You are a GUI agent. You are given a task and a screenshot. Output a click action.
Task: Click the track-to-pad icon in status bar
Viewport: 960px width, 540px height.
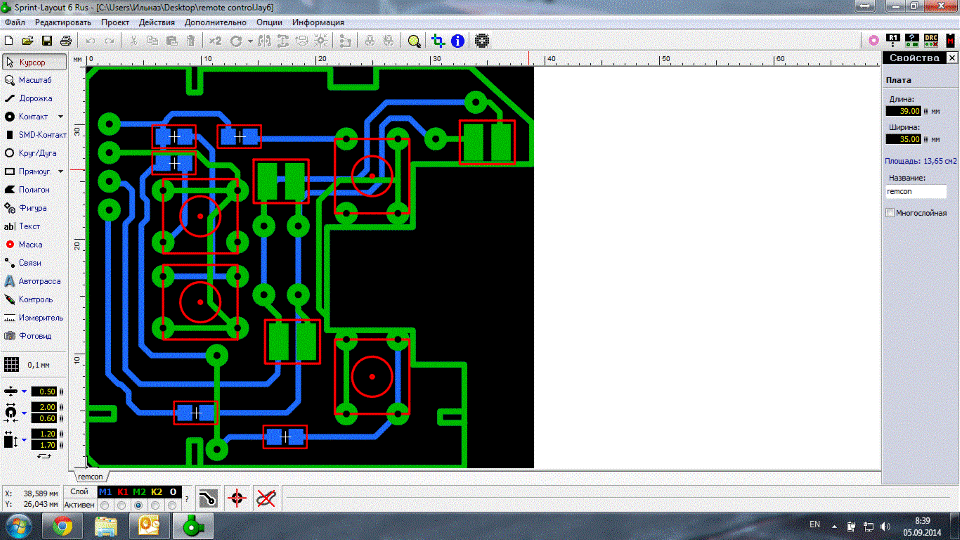tap(208, 498)
